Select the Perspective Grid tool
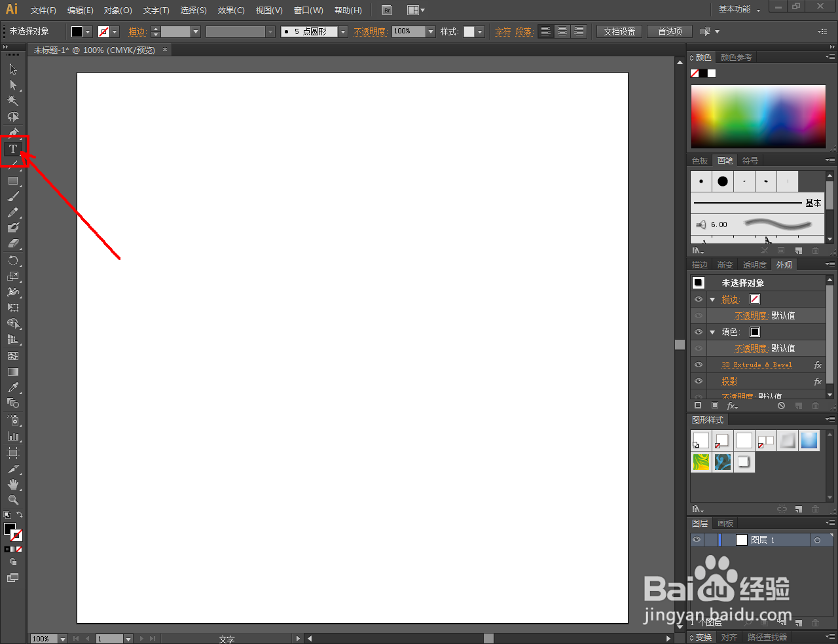 point(12,340)
